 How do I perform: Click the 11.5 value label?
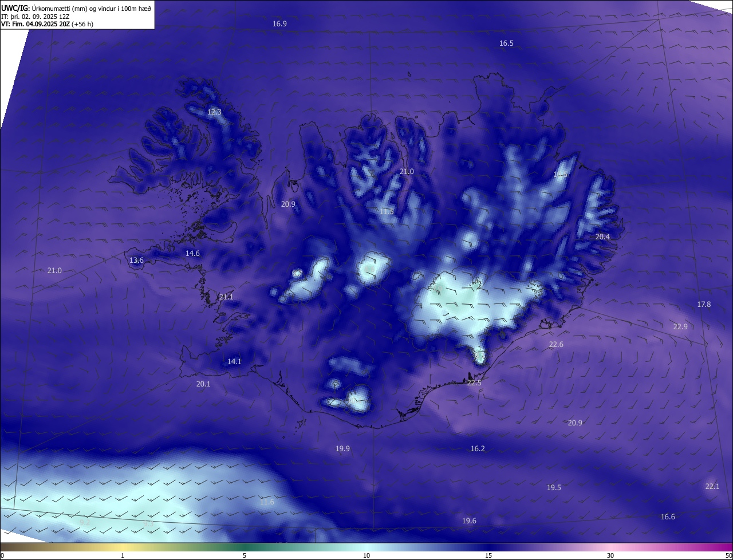(387, 212)
